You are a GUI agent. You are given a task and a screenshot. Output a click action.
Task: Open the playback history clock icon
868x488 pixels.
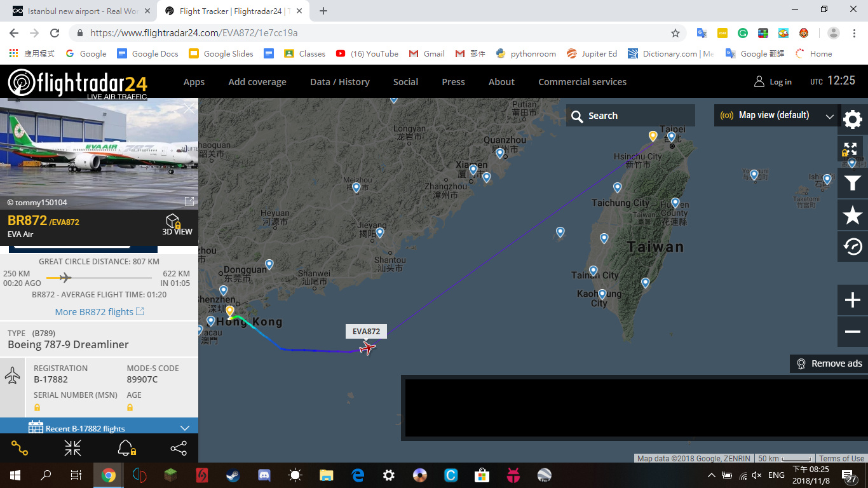pos(852,247)
